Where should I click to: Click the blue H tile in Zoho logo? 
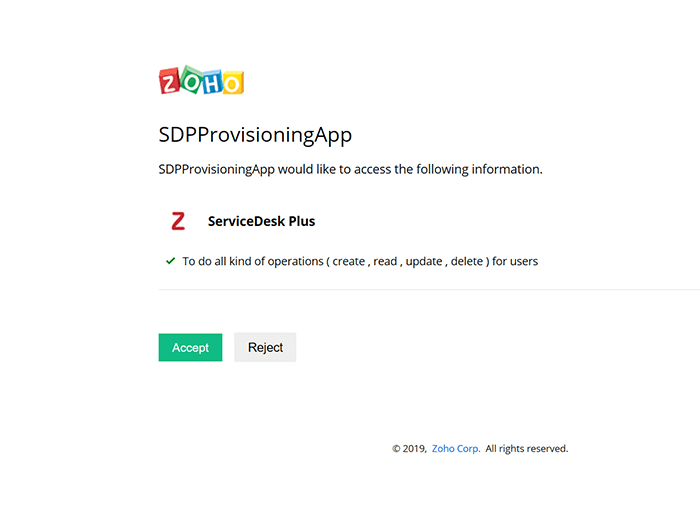[x=211, y=81]
